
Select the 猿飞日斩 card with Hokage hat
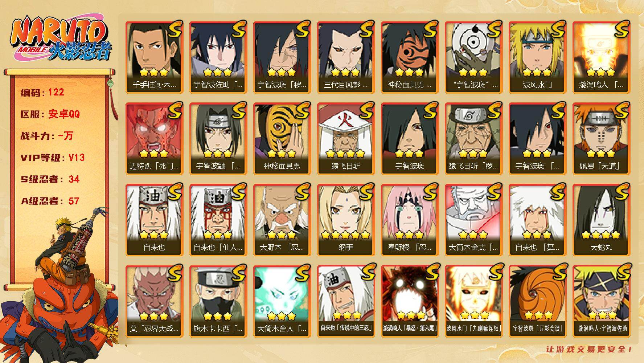(x=346, y=138)
